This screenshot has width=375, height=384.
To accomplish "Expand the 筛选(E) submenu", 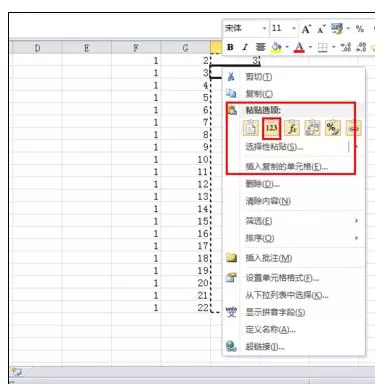I will (293, 221).
